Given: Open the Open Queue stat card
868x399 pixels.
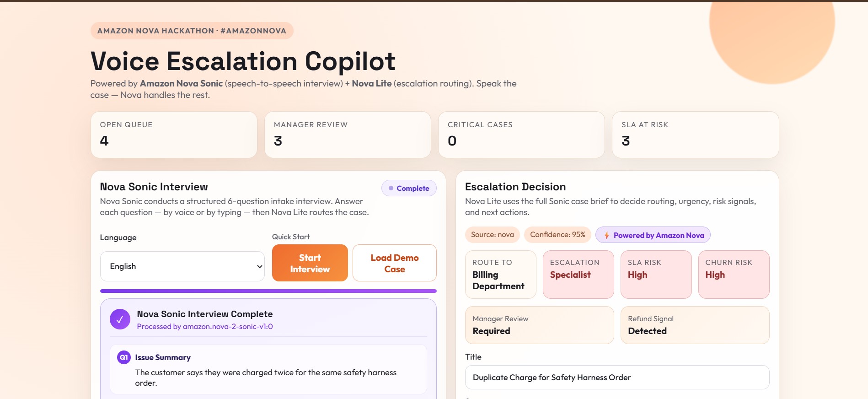Looking at the screenshot, I should pos(174,135).
